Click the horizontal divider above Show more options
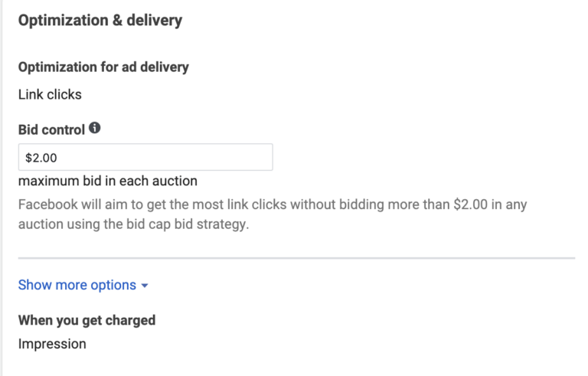The width and height of the screenshot is (588, 376). click(296, 258)
